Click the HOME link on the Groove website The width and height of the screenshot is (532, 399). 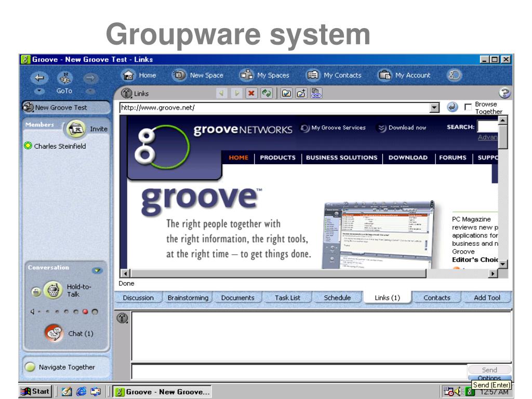click(x=238, y=157)
